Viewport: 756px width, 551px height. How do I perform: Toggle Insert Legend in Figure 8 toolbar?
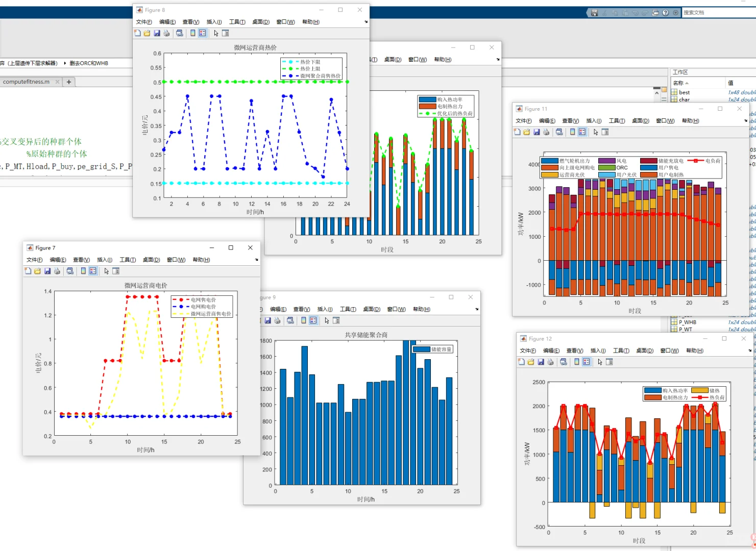[x=203, y=33]
